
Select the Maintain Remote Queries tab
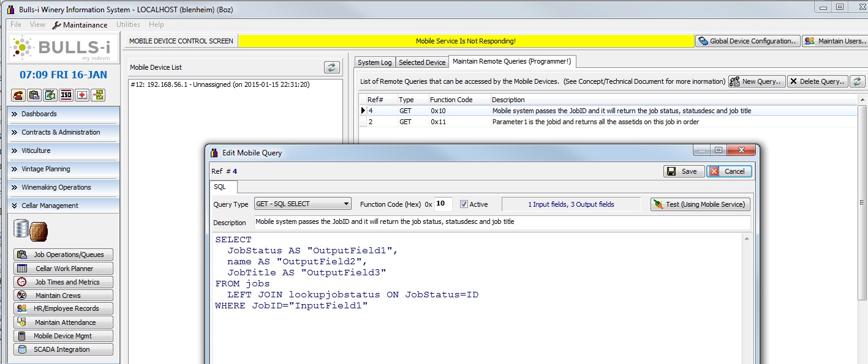coord(512,61)
